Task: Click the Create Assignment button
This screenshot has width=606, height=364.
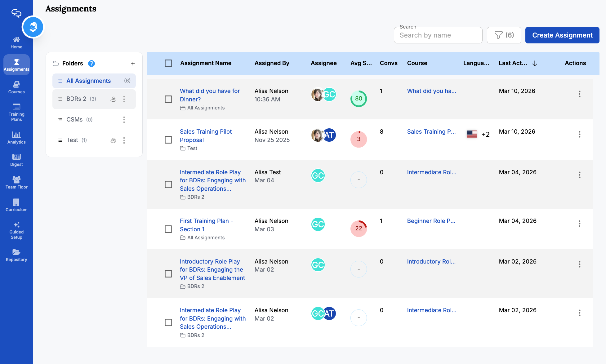Action: click(x=562, y=35)
